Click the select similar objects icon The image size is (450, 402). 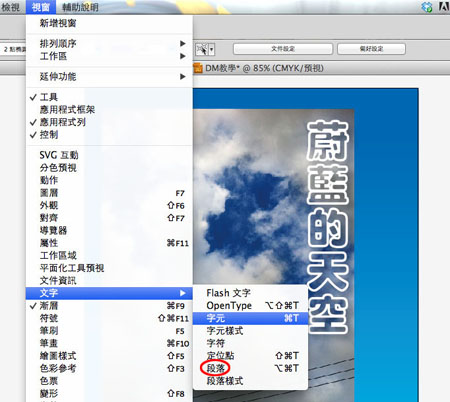click(202, 50)
